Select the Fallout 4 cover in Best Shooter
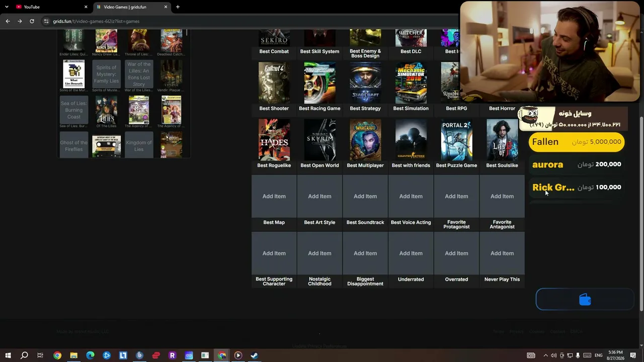 [274, 83]
